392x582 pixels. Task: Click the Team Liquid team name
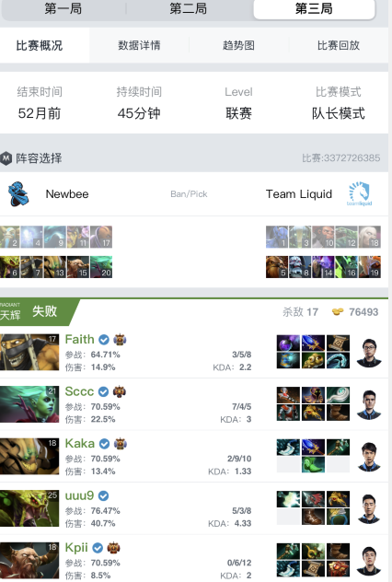(x=299, y=193)
